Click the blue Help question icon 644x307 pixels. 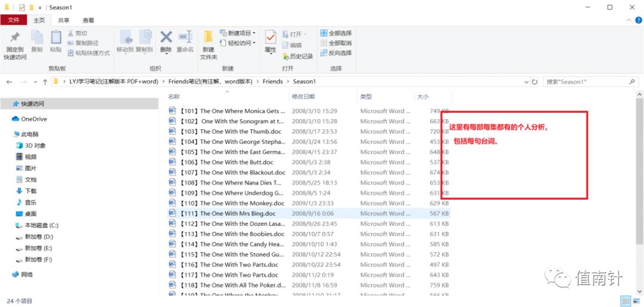(639, 20)
